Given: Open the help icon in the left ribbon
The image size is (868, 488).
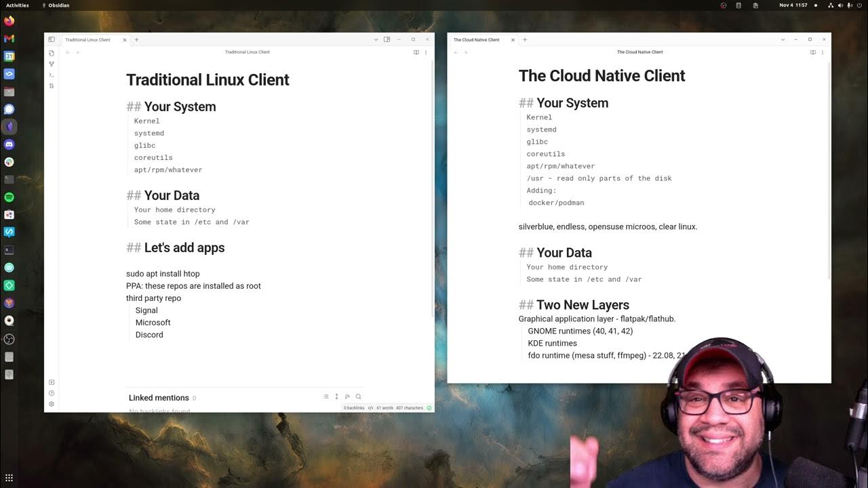Looking at the screenshot, I should (52, 393).
